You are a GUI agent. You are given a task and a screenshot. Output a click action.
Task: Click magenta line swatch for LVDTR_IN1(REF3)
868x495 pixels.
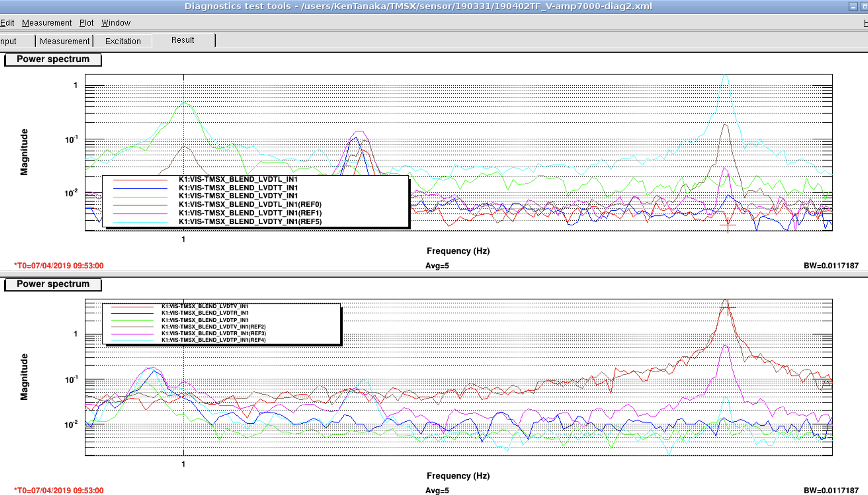[x=133, y=334]
